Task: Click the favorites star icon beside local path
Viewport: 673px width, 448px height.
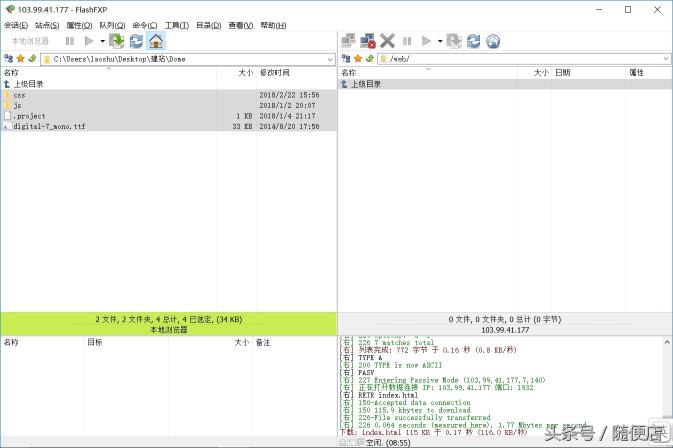Action: point(20,59)
